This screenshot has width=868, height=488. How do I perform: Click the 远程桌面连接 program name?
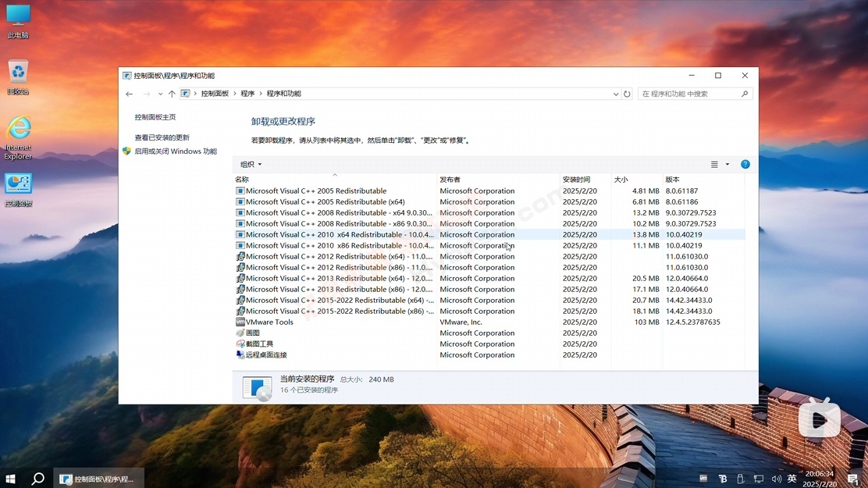(266, 354)
